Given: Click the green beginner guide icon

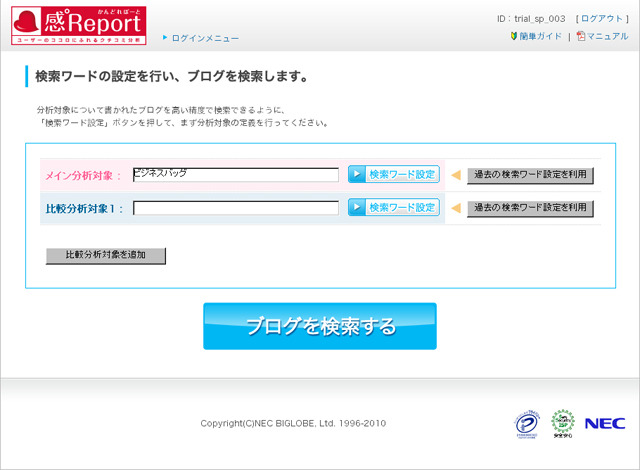Looking at the screenshot, I should (514, 36).
